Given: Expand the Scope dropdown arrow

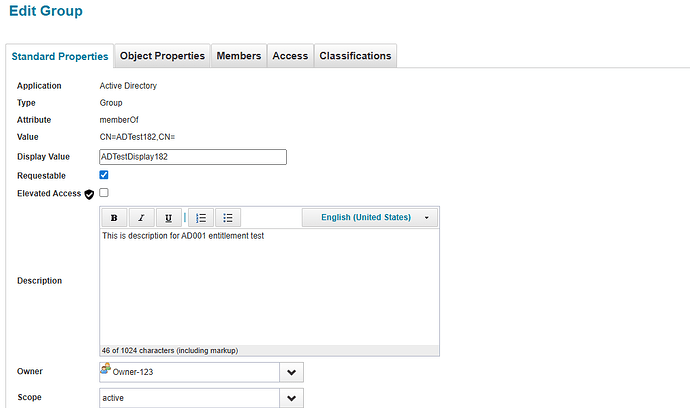Looking at the screenshot, I should click(x=291, y=398).
